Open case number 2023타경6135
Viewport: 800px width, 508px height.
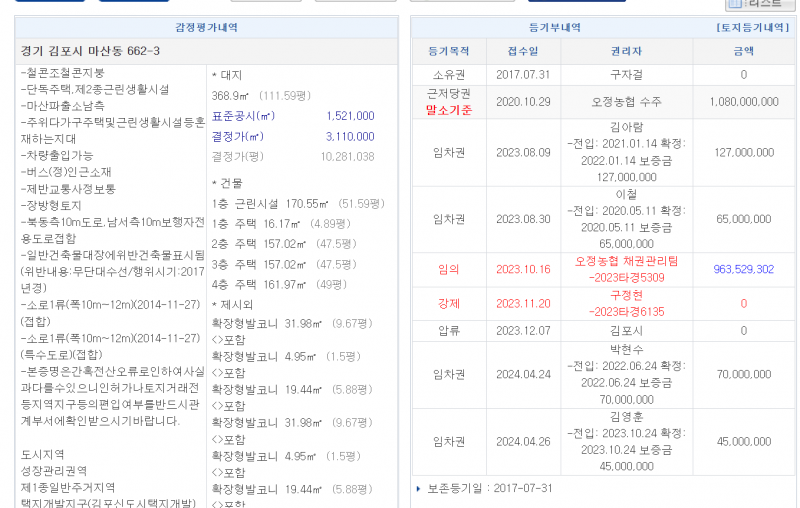(x=626, y=312)
